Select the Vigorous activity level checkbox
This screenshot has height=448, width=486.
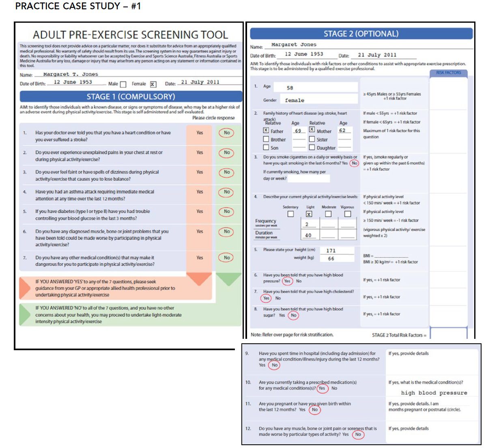(348, 214)
